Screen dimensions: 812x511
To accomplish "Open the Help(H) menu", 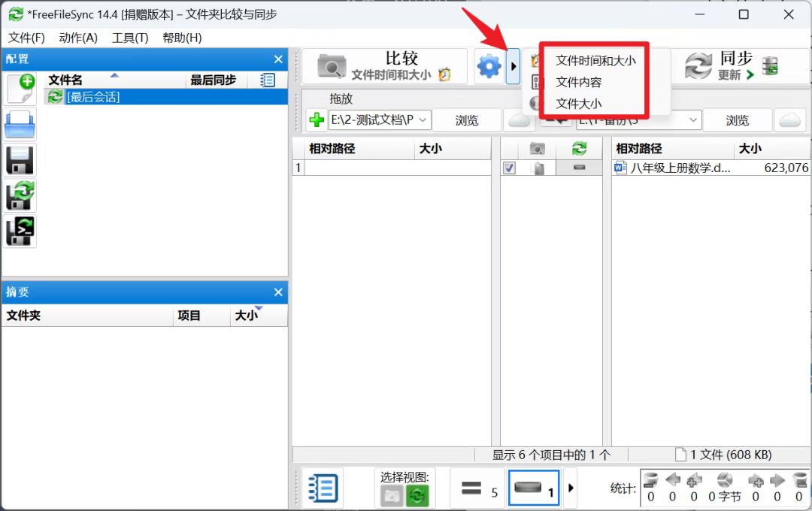I will click(x=182, y=38).
